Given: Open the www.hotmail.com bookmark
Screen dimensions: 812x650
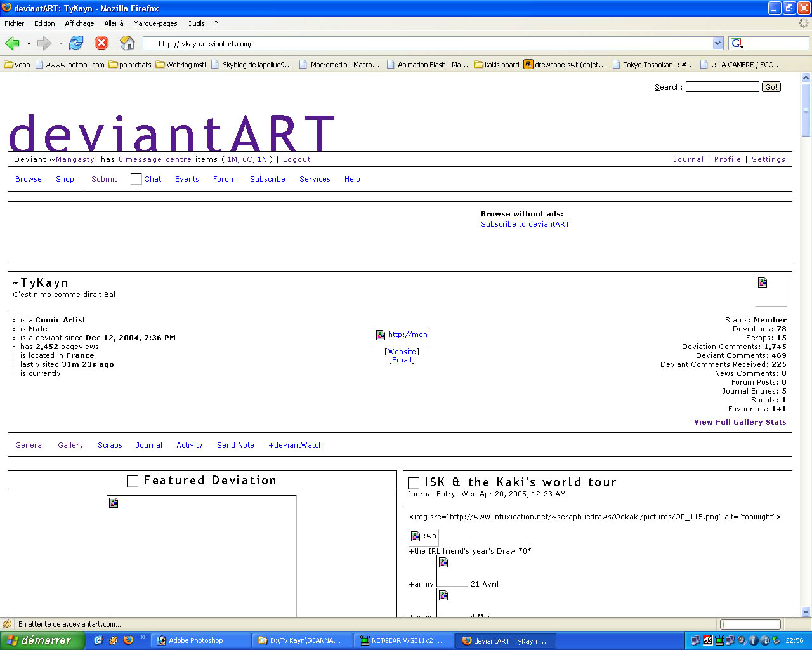Looking at the screenshot, I should coord(70,65).
